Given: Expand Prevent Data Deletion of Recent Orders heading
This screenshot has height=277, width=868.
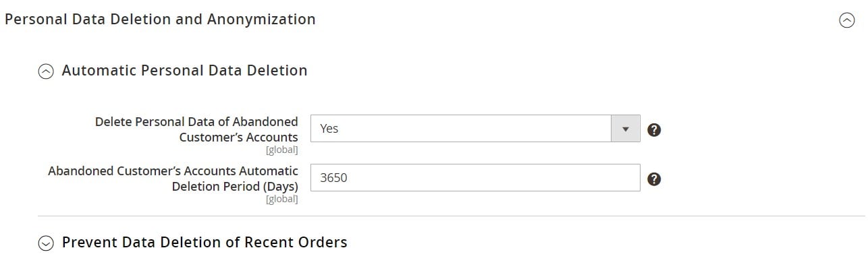Looking at the screenshot, I should (x=205, y=242).
